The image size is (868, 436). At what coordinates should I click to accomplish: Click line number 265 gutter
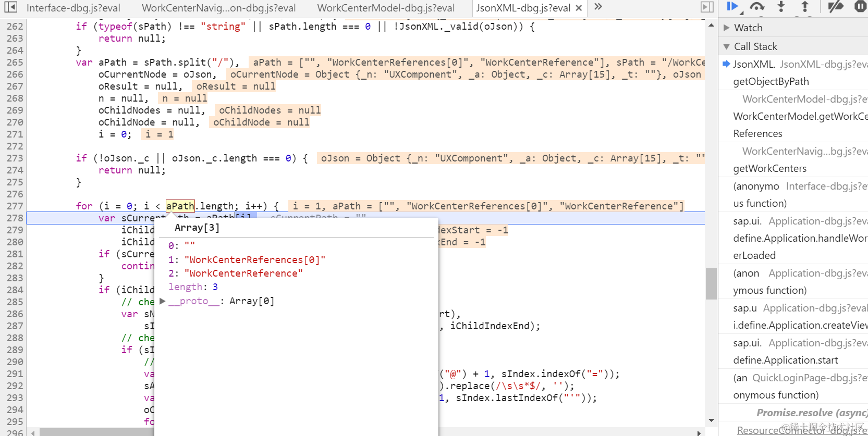point(15,63)
